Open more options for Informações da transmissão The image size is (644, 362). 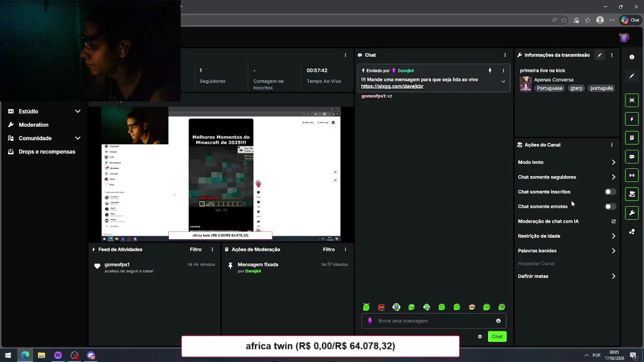click(x=612, y=55)
